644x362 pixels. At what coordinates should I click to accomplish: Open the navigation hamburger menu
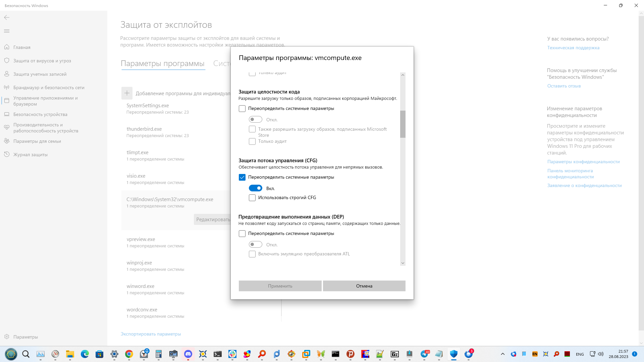[x=7, y=31]
